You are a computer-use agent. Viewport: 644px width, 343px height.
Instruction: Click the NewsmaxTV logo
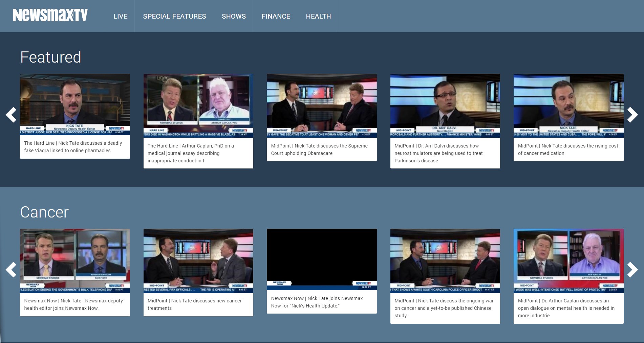(50, 15)
